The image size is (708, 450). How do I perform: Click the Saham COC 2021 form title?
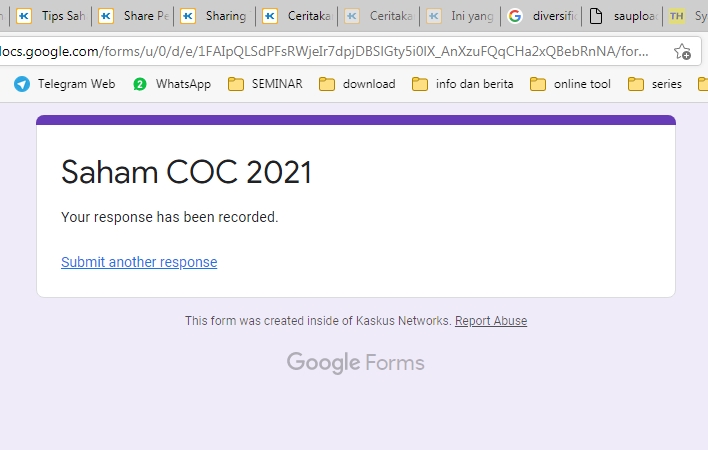186,172
